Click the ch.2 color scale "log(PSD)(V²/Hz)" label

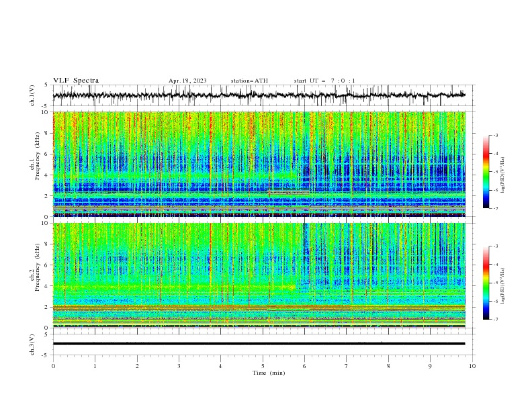502,286
